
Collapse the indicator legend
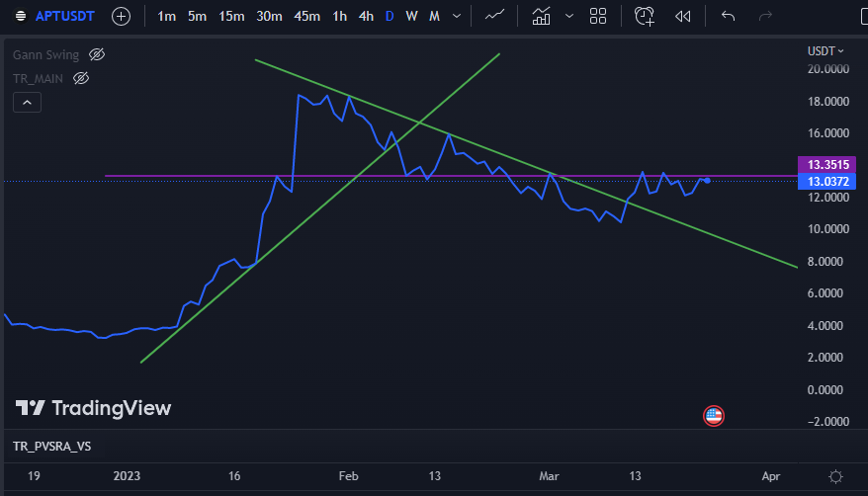click(27, 103)
